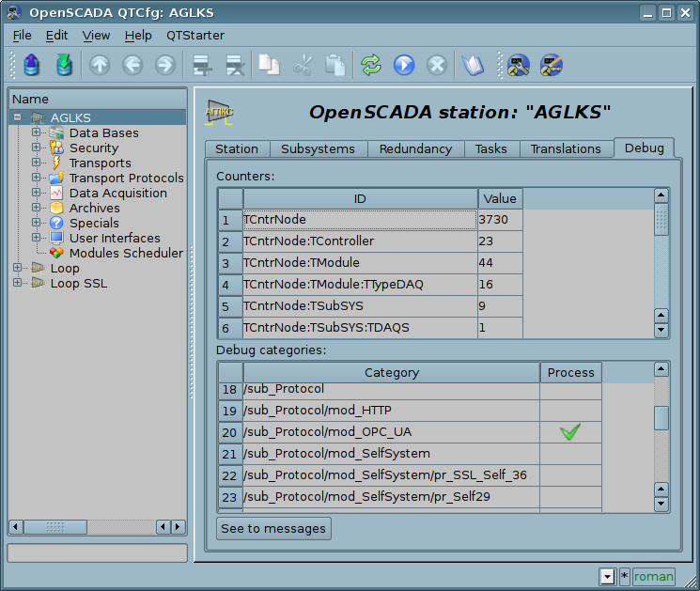Click the roman user button in status bar
Screen dimensions: 700x591
pos(654,577)
